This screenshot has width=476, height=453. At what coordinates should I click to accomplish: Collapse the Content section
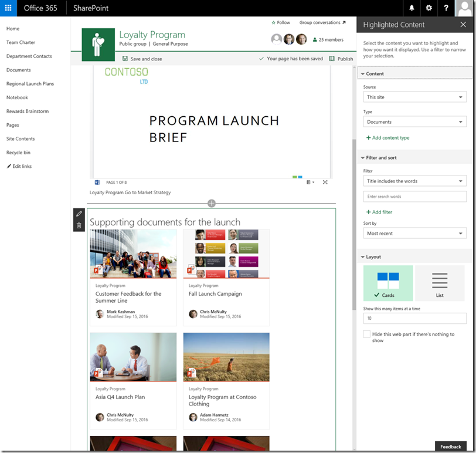(414, 73)
